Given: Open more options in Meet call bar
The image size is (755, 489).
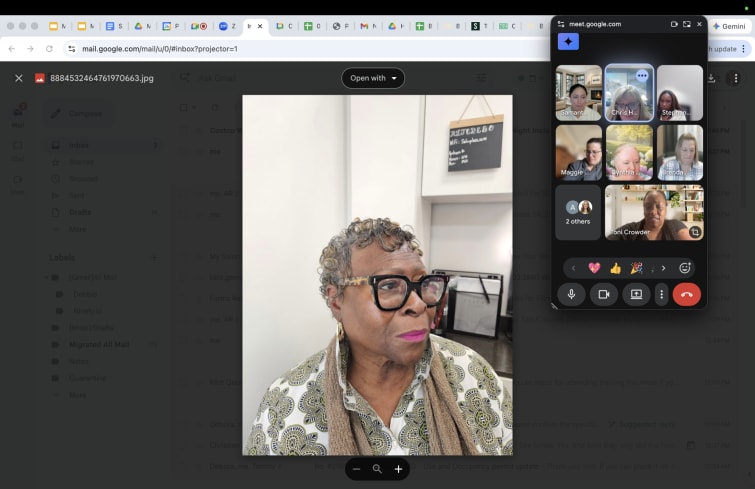Looking at the screenshot, I should pos(661,294).
